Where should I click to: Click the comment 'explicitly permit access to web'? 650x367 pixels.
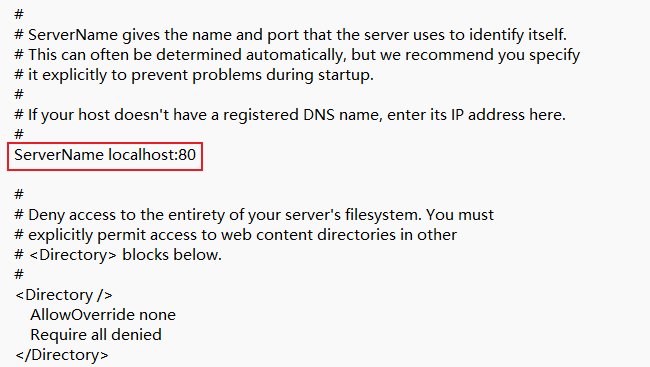pyautogui.click(x=235, y=235)
